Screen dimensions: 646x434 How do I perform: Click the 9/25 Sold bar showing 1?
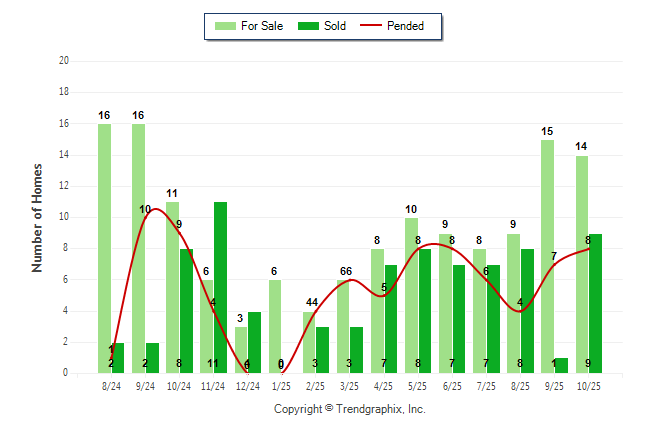tap(561, 366)
